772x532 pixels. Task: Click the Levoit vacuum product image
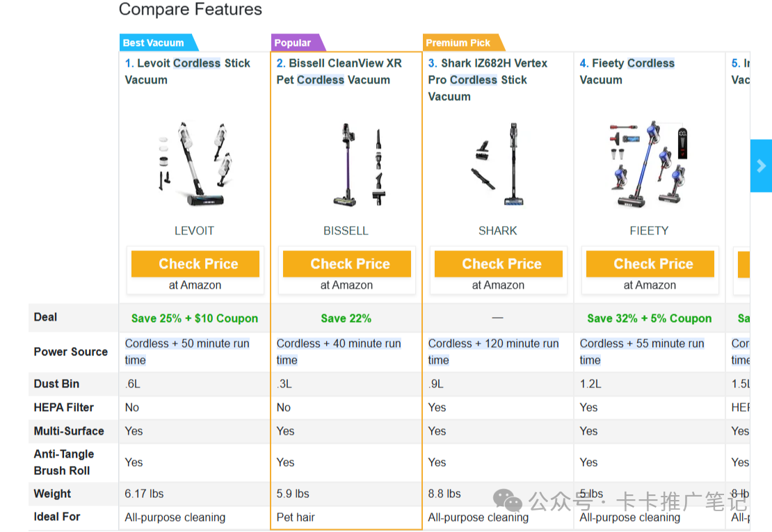(x=194, y=164)
